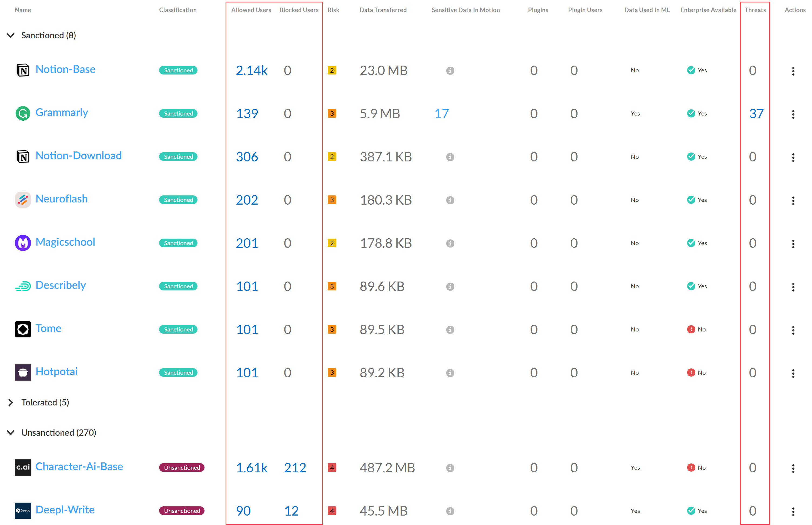Click info icon in Hotpotai row
812x525 pixels.
point(450,373)
